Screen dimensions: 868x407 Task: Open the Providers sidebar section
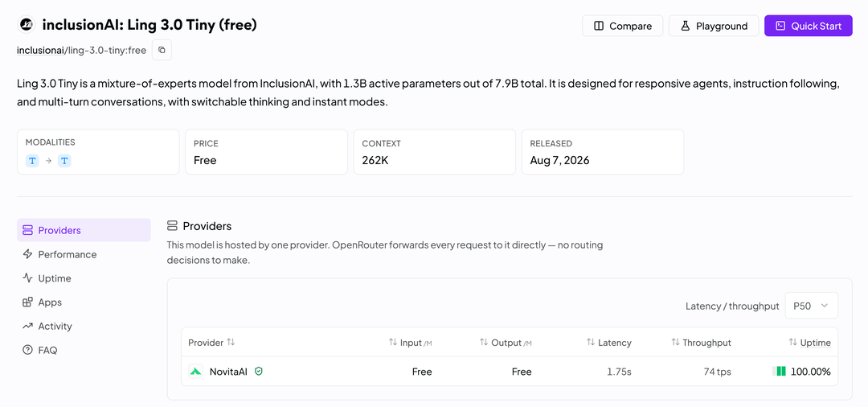point(84,230)
